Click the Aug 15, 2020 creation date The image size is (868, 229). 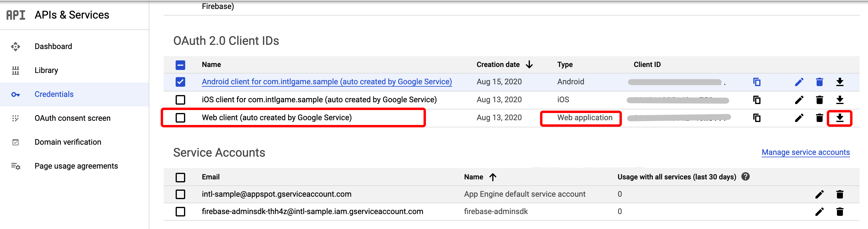[x=499, y=82]
